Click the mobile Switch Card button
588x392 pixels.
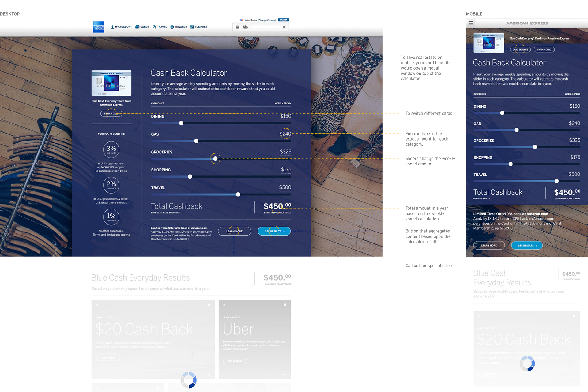pyautogui.click(x=544, y=50)
